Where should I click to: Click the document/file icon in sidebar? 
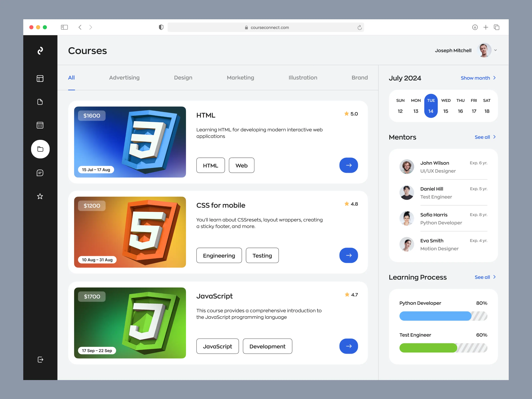(40, 102)
